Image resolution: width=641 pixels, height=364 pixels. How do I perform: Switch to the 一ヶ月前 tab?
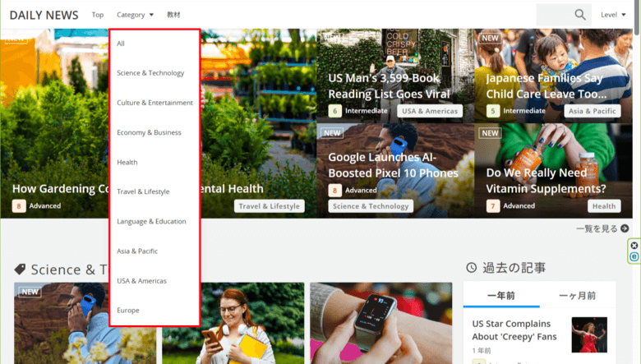[577, 296]
